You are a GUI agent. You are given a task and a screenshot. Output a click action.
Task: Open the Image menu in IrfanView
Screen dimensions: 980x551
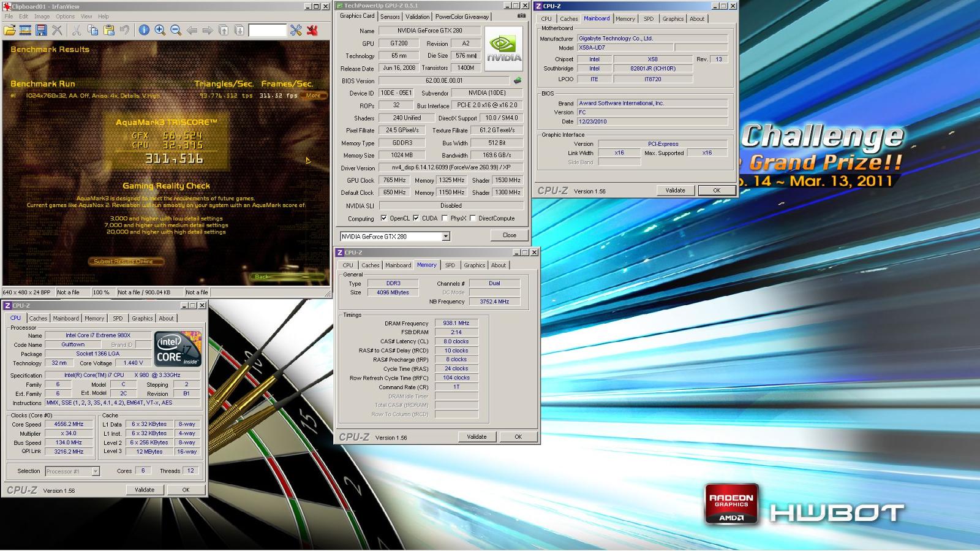pos(42,17)
